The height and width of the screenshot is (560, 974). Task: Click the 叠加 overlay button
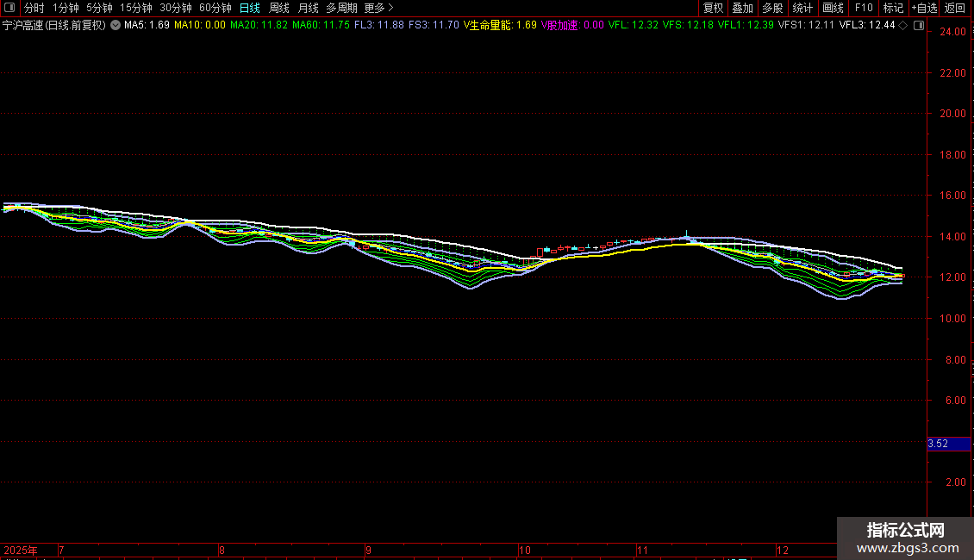pyautogui.click(x=742, y=8)
